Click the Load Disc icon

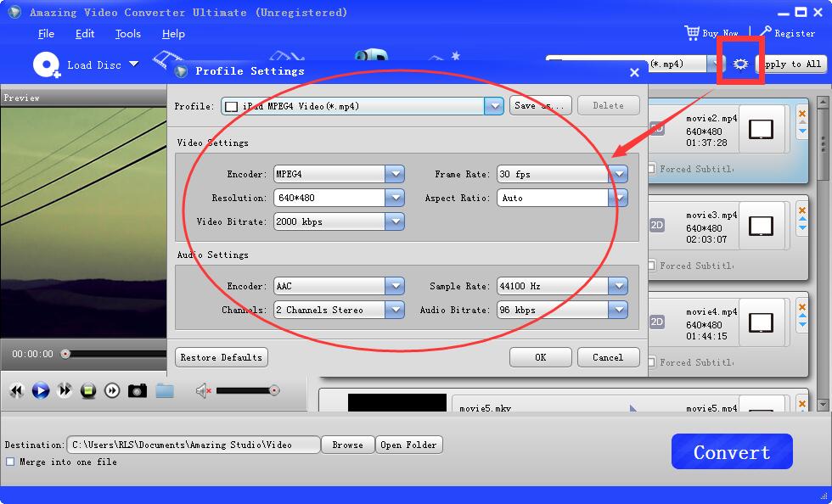pyautogui.click(x=47, y=65)
